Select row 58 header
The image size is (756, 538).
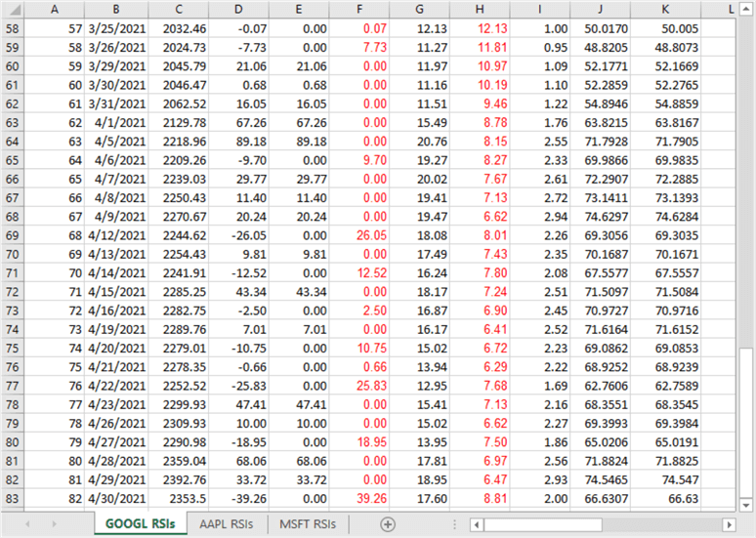pyautogui.click(x=12, y=28)
